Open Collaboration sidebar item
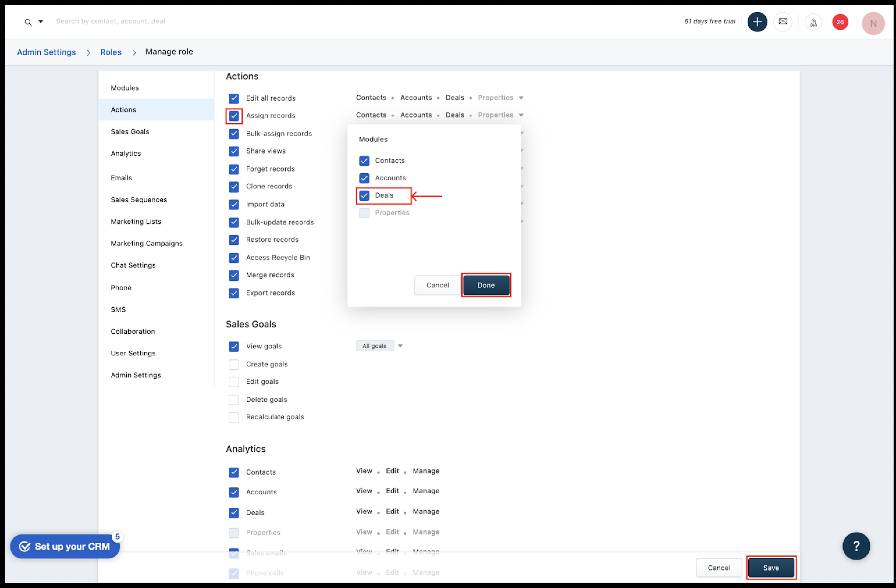 (x=156, y=331)
